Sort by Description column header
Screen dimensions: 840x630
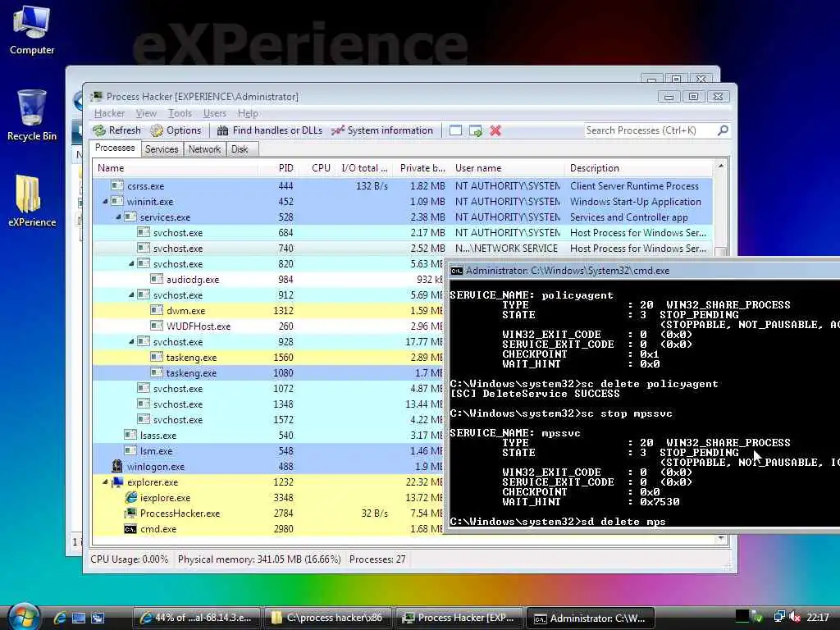click(639, 167)
